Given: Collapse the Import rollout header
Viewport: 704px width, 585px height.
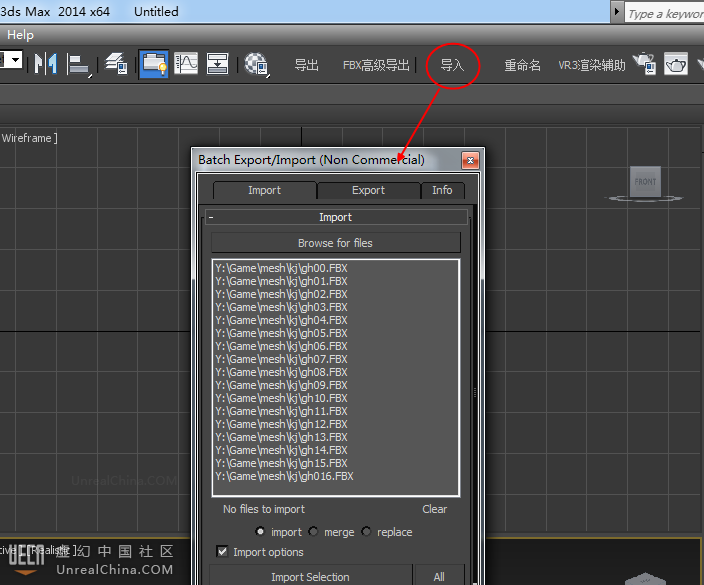Looking at the screenshot, I should pyautogui.click(x=336, y=217).
